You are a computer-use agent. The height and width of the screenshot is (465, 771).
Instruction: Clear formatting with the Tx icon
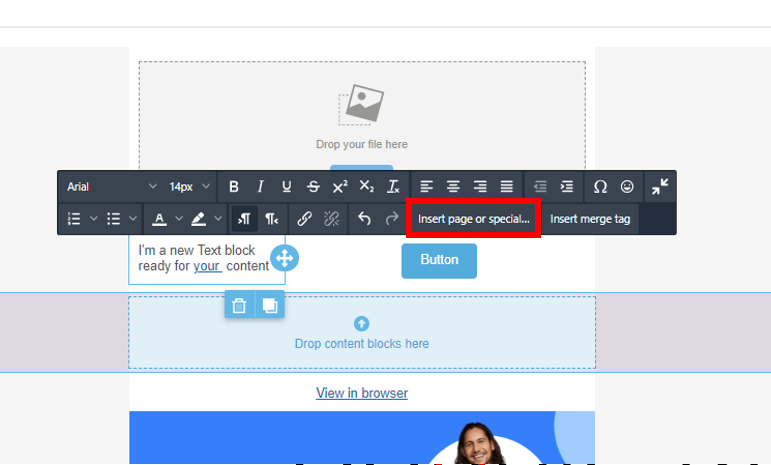(x=394, y=187)
